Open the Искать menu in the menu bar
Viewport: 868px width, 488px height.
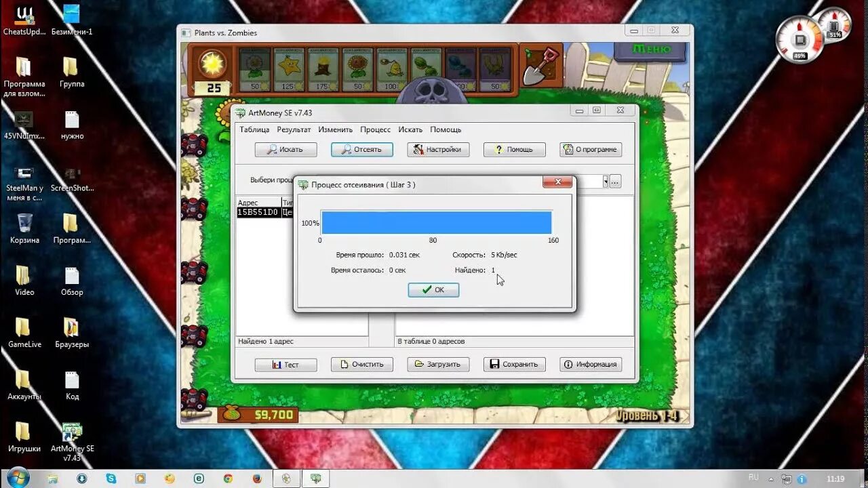[x=410, y=129]
